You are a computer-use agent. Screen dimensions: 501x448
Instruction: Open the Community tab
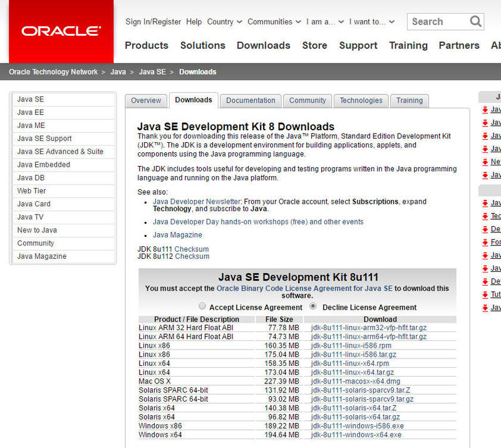pos(307,100)
